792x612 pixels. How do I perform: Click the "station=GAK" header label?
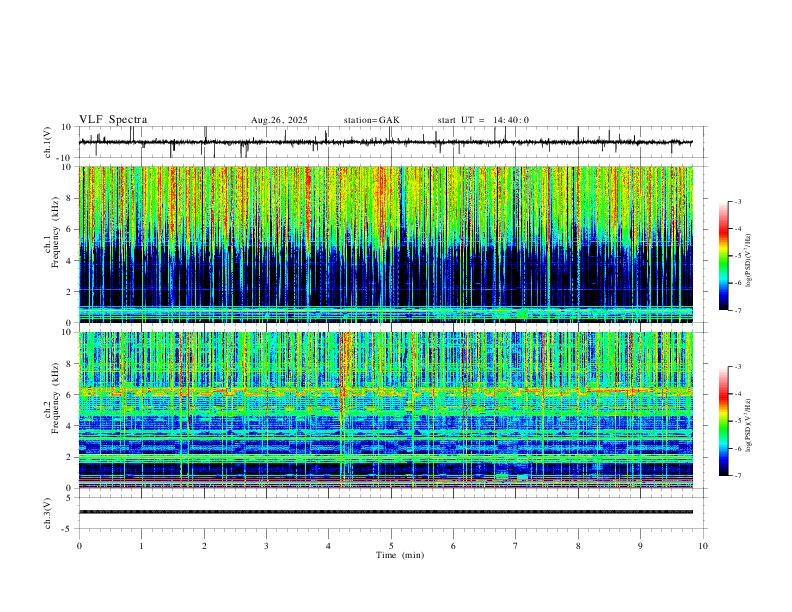[x=371, y=120]
